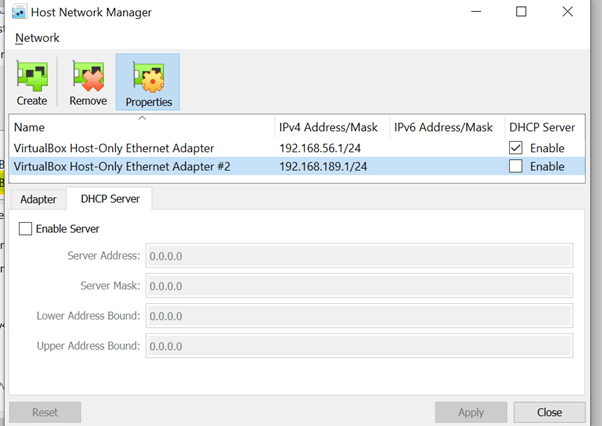602x426 pixels.
Task: Select VirtualBox Host-Only Ethernet Adapter #2 row
Action: coord(122,166)
